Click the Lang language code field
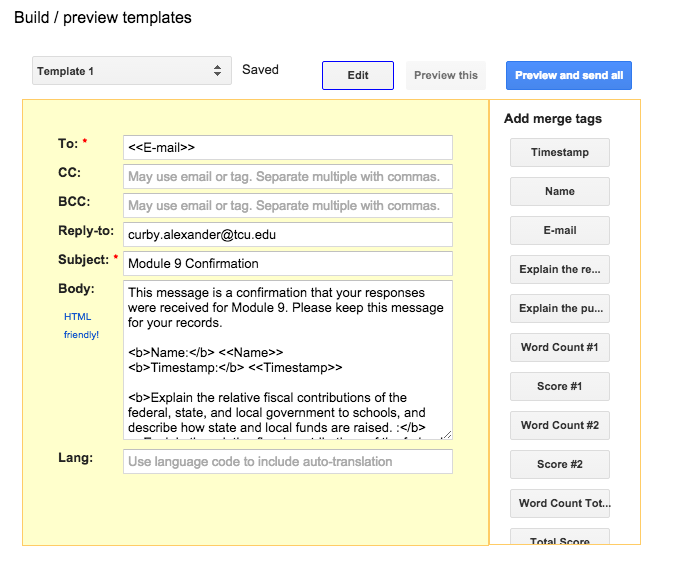The width and height of the screenshot is (678, 566). (x=288, y=461)
